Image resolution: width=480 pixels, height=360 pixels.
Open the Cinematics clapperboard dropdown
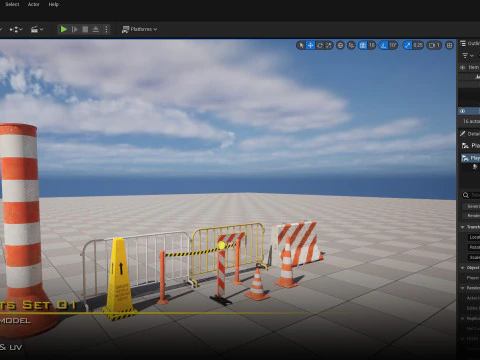point(37,29)
